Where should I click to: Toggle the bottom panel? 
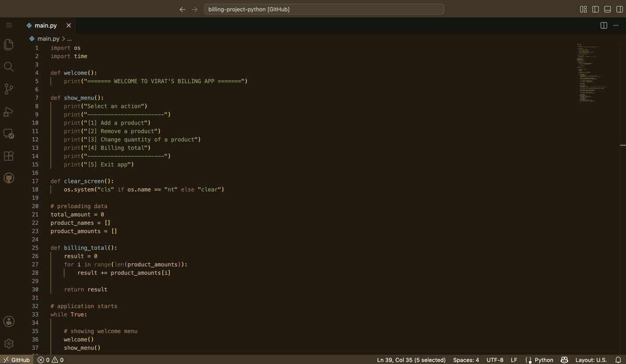pyautogui.click(x=607, y=9)
